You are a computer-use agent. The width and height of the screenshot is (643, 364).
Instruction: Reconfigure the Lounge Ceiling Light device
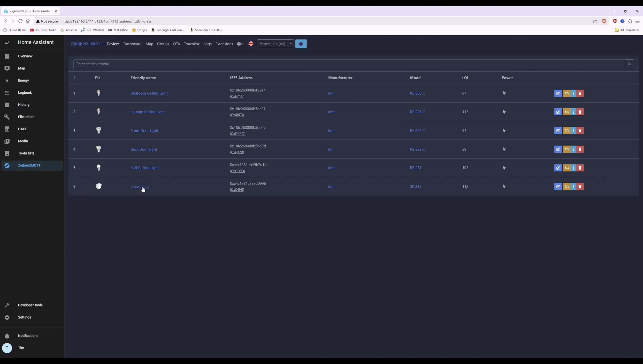point(567,112)
